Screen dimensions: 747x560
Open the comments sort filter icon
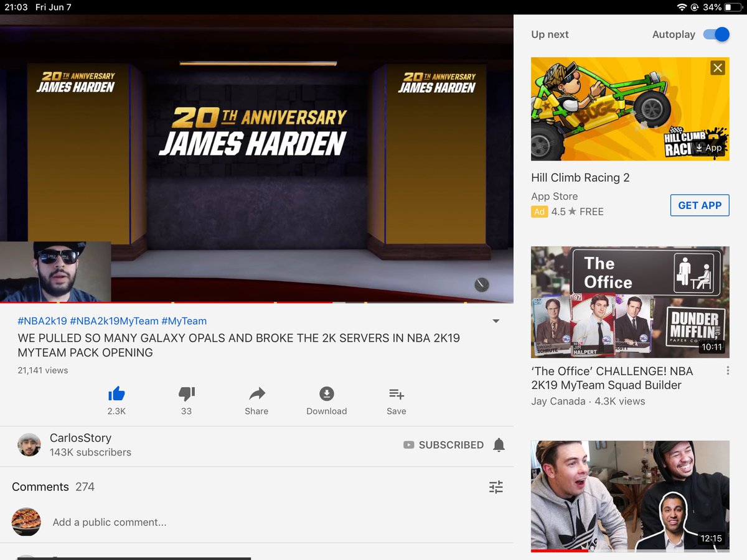pos(496,487)
